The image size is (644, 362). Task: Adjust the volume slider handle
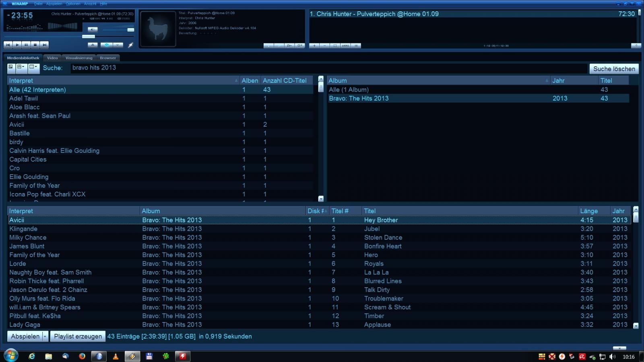pos(130,30)
